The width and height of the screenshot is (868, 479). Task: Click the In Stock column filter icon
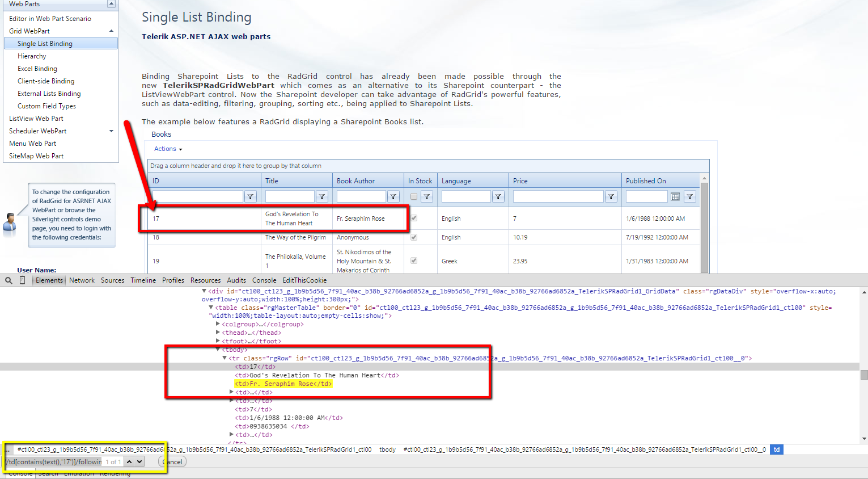[x=427, y=196]
